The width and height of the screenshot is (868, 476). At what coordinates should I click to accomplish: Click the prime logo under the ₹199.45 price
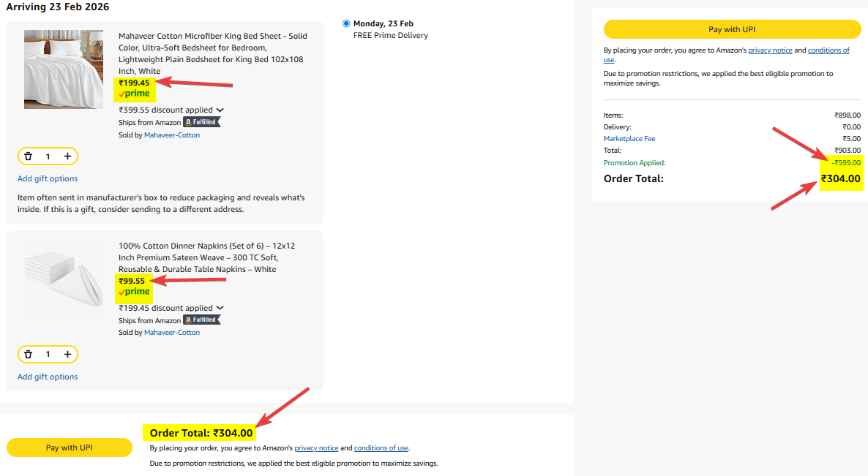[x=134, y=94]
